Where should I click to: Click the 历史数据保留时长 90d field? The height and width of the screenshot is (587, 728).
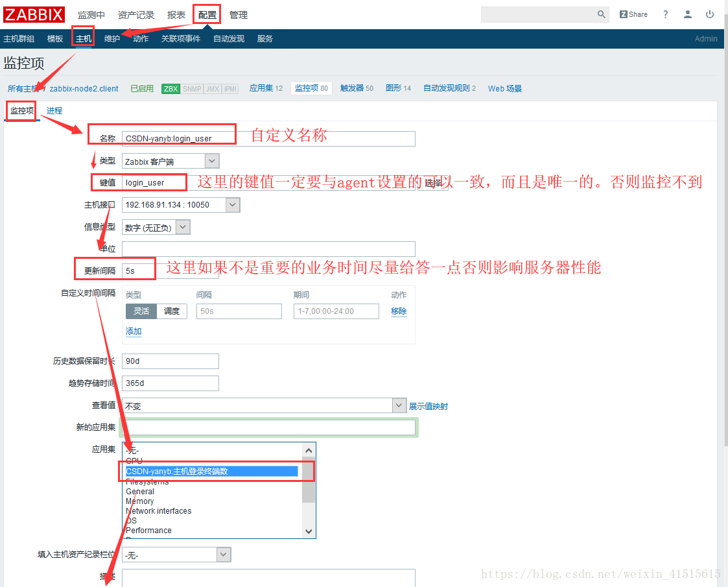tap(170, 361)
